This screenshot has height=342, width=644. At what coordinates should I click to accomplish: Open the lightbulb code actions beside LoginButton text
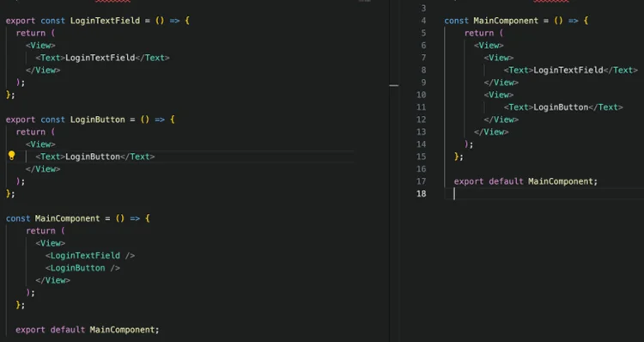tap(11, 156)
